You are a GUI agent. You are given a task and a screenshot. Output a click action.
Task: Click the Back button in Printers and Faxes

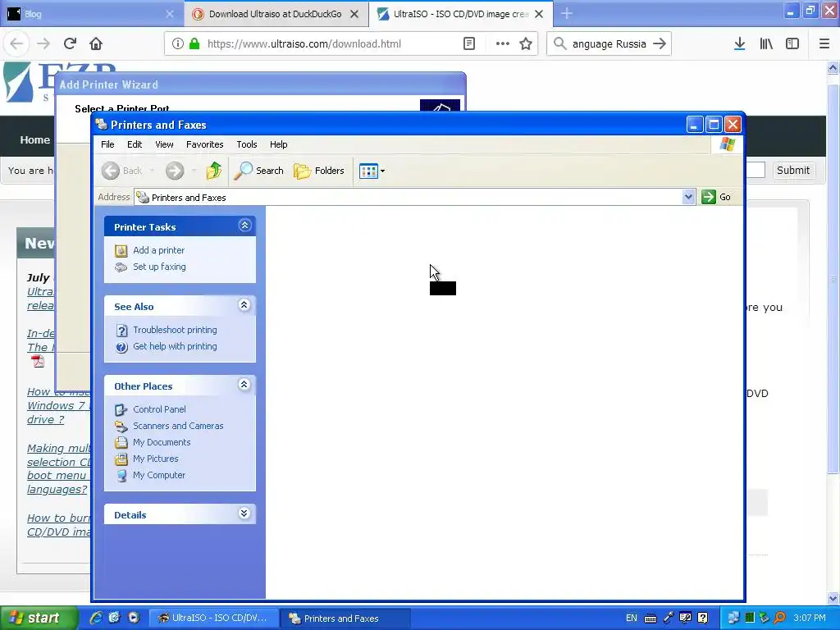coord(123,171)
